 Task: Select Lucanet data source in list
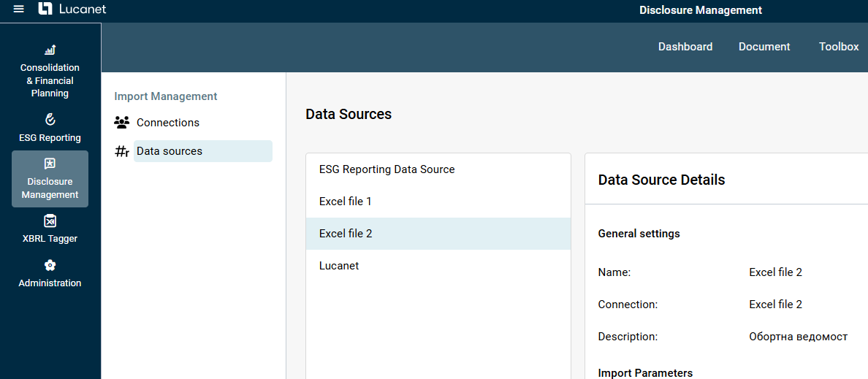pos(438,266)
